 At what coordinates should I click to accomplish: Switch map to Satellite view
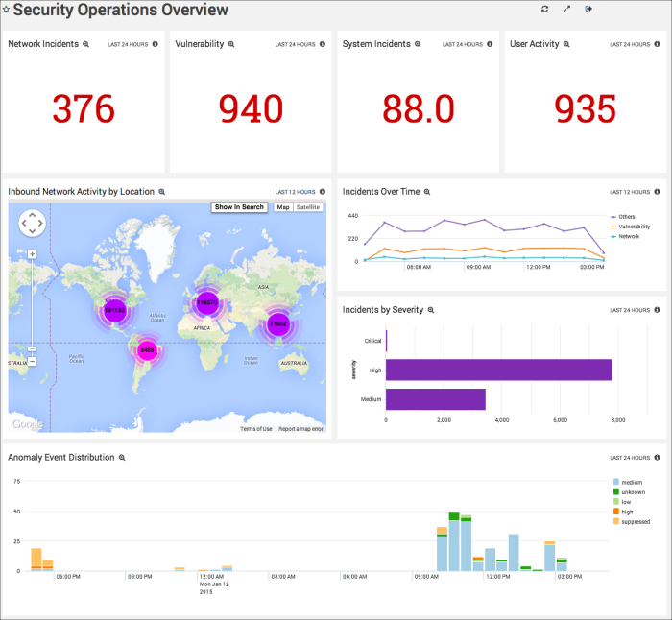308,207
